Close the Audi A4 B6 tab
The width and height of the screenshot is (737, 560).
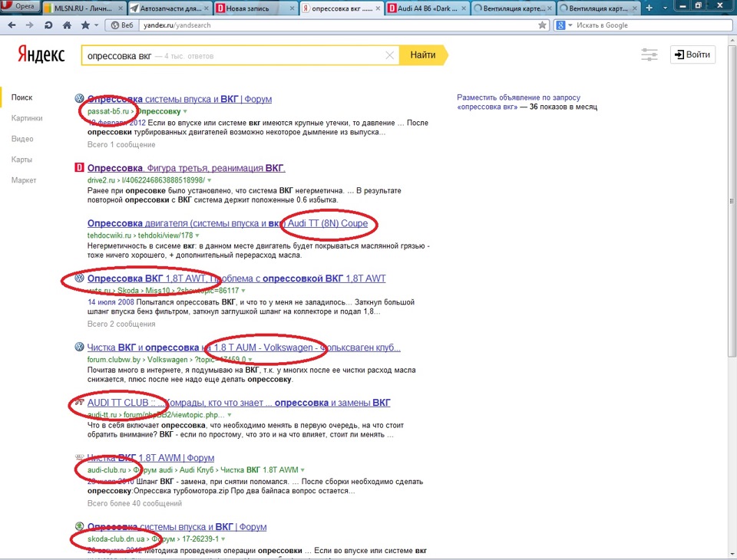[464, 8]
